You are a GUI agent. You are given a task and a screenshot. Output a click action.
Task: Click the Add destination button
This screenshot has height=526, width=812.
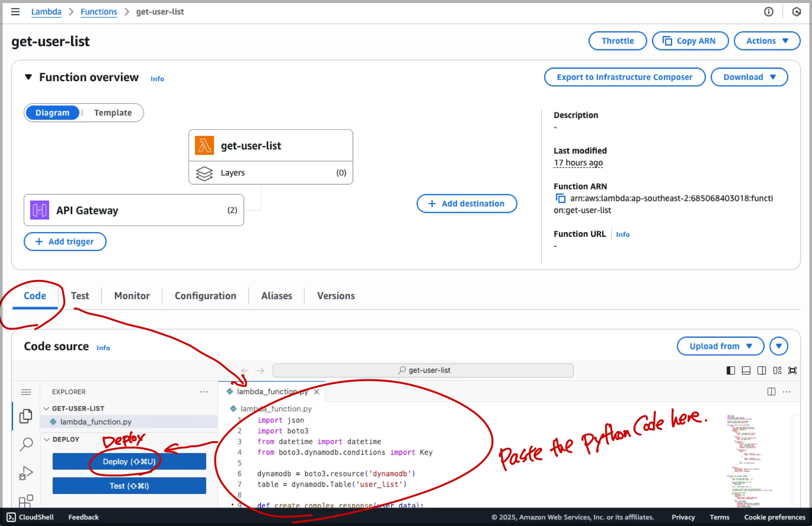coord(467,204)
